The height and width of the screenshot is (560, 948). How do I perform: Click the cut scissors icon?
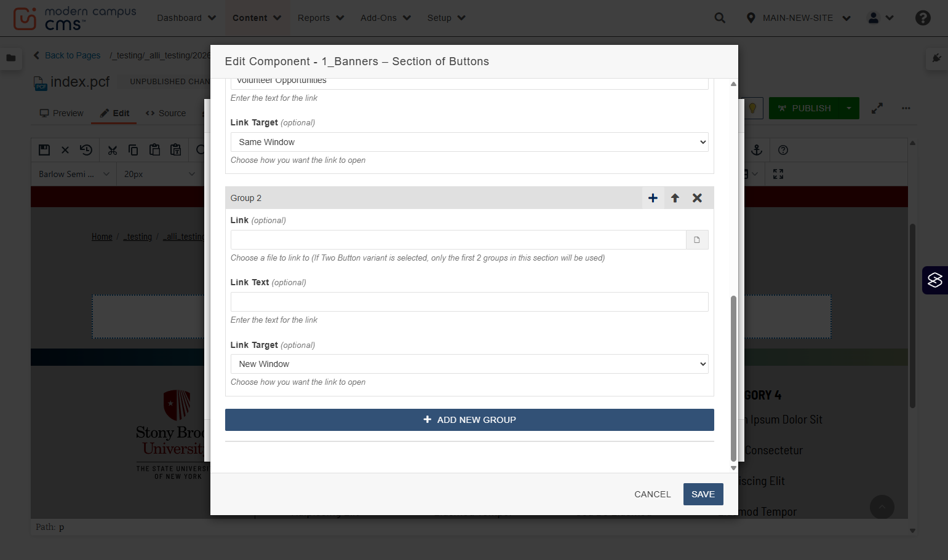tap(112, 150)
